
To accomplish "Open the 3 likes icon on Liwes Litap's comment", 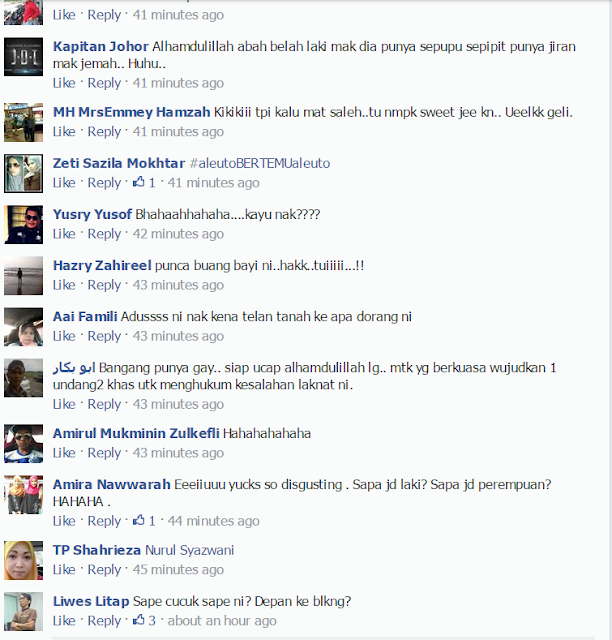I will 139,620.
